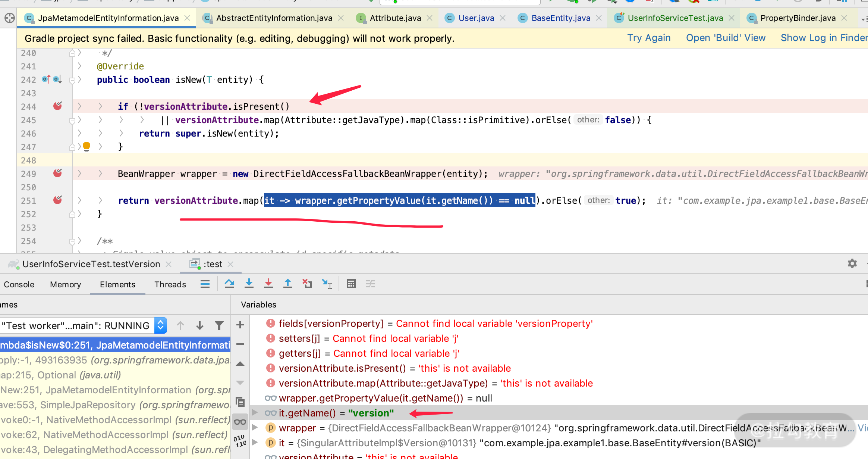The width and height of the screenshot is (868, 459).
Task: Select the save:553 SimpleJpaRepository frame
Action: tap(115, 405)
